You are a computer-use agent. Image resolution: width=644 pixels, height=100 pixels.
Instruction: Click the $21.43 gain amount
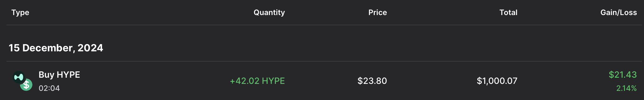pos(623,74)
